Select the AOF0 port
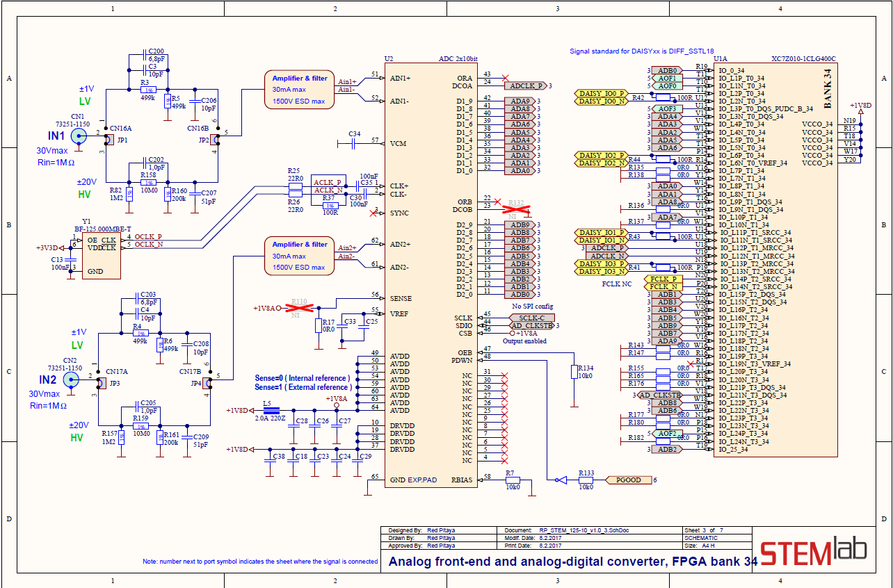This screenshot has width=893, height=588. [x=667, y=86]
